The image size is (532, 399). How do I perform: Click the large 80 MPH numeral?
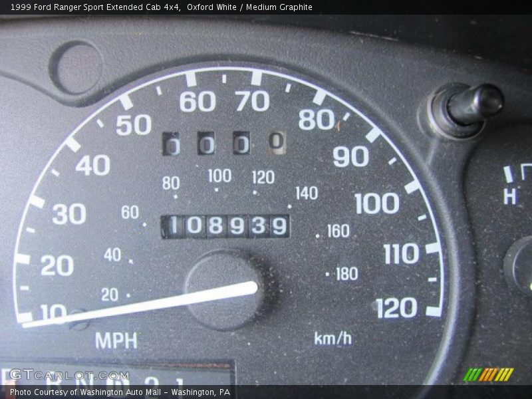[317, 120]
